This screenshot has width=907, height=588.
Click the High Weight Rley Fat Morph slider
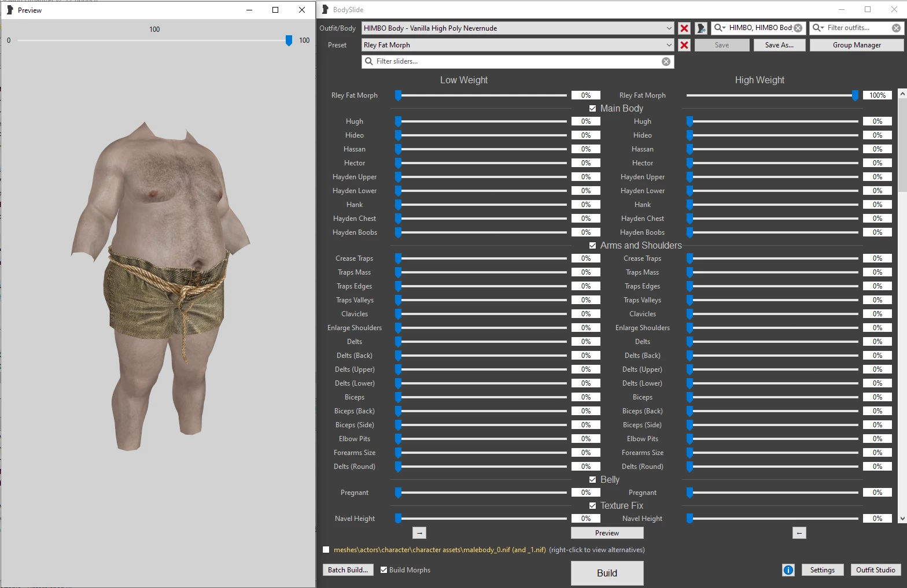772,95
